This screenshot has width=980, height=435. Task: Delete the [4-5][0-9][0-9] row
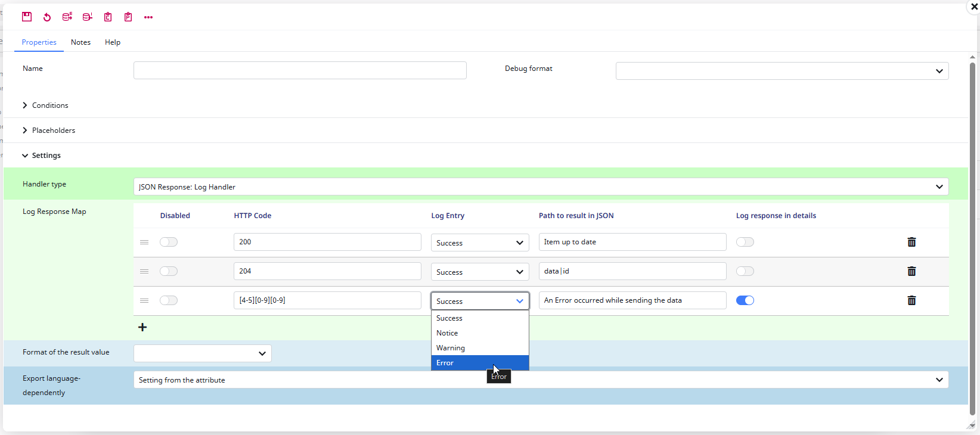point(911,300)
